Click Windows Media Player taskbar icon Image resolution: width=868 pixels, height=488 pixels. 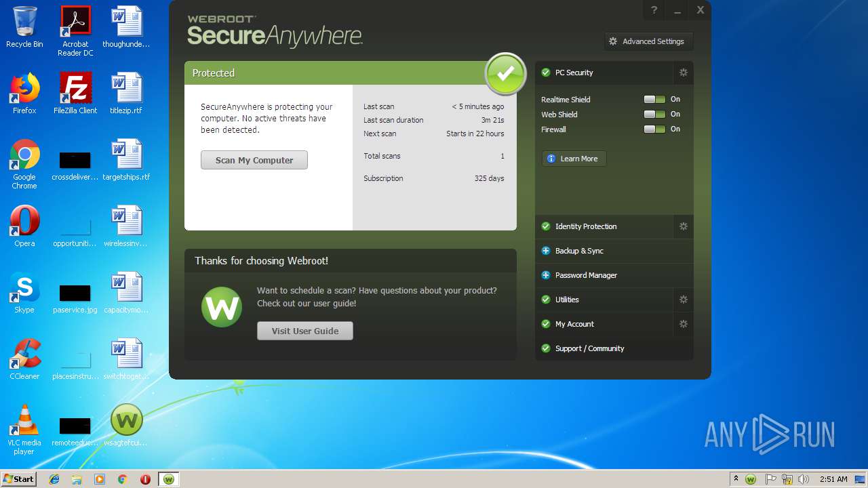click(100, 479)
